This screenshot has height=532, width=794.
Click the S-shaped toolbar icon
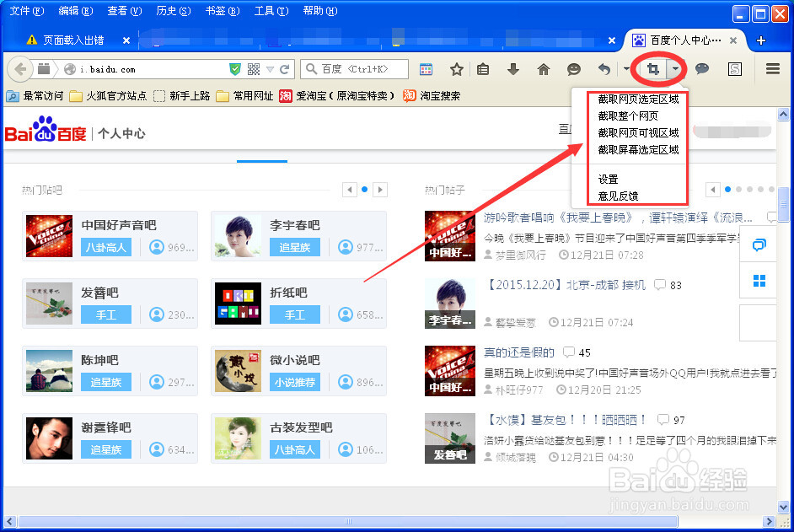[735, 69]
